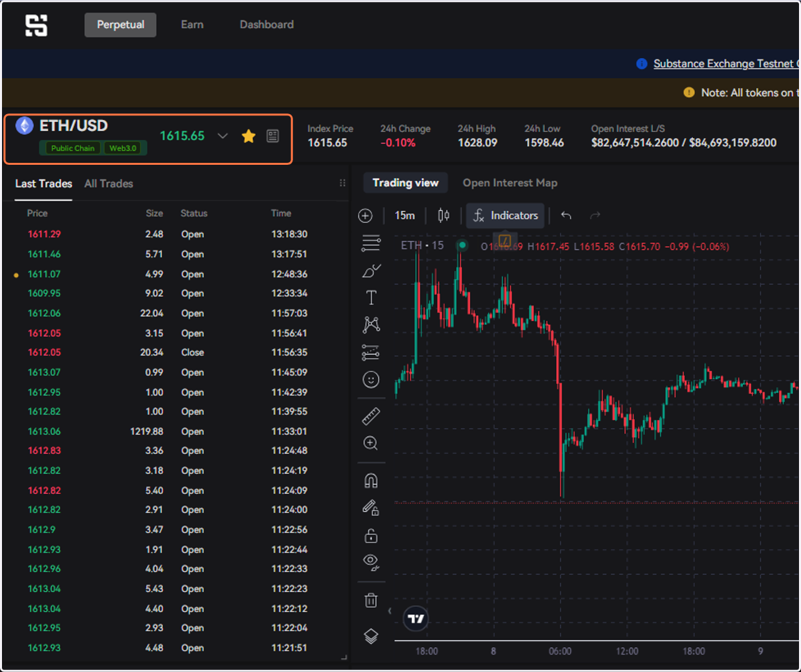Click the Open Interest L/S values
The height and width of the screenshot is (672, 801).
(x=684, y=143)
